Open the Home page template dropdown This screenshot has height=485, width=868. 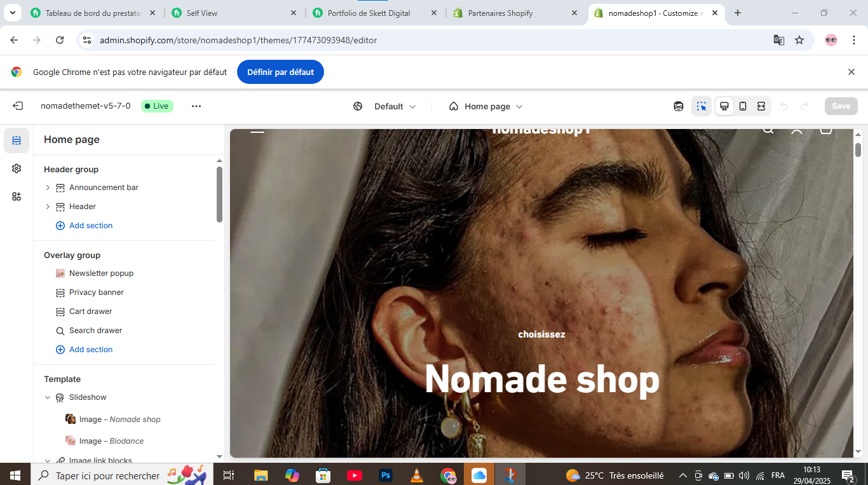tap(486, 106)
